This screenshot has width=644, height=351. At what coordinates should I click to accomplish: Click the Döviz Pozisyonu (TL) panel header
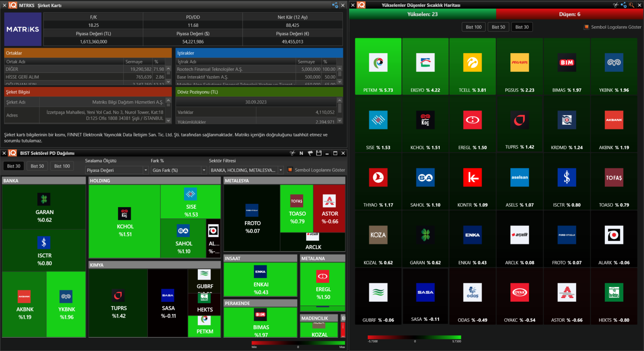pyautogui.click(x=259, y=92)
